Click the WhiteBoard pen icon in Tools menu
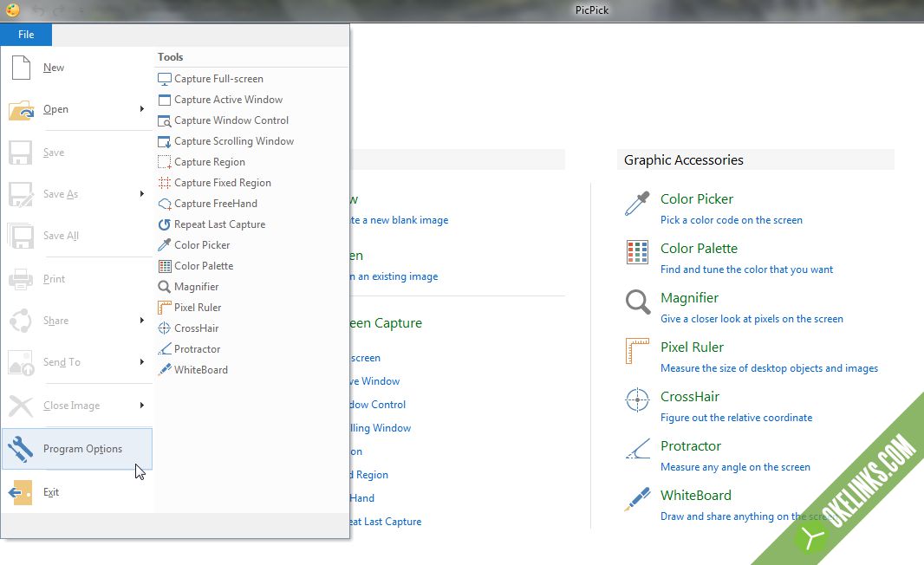This screenshot has width=924, height=565. (x=165, y=370)
